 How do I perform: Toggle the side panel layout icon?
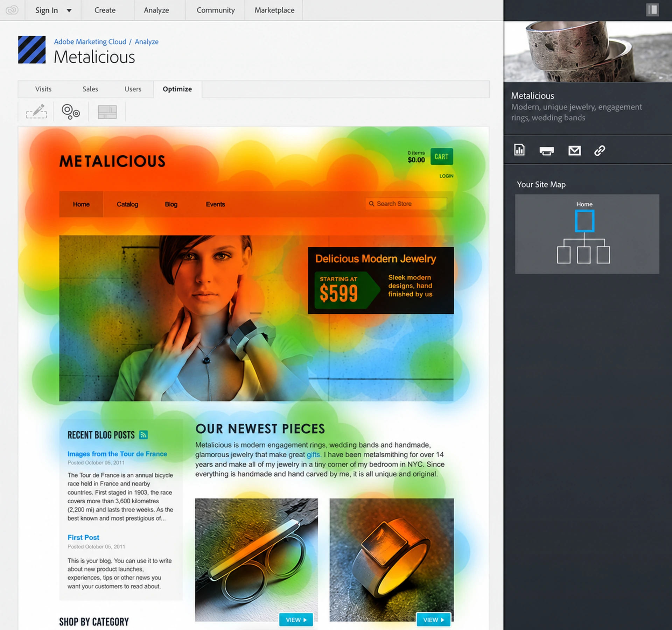(x=652, y=10)
